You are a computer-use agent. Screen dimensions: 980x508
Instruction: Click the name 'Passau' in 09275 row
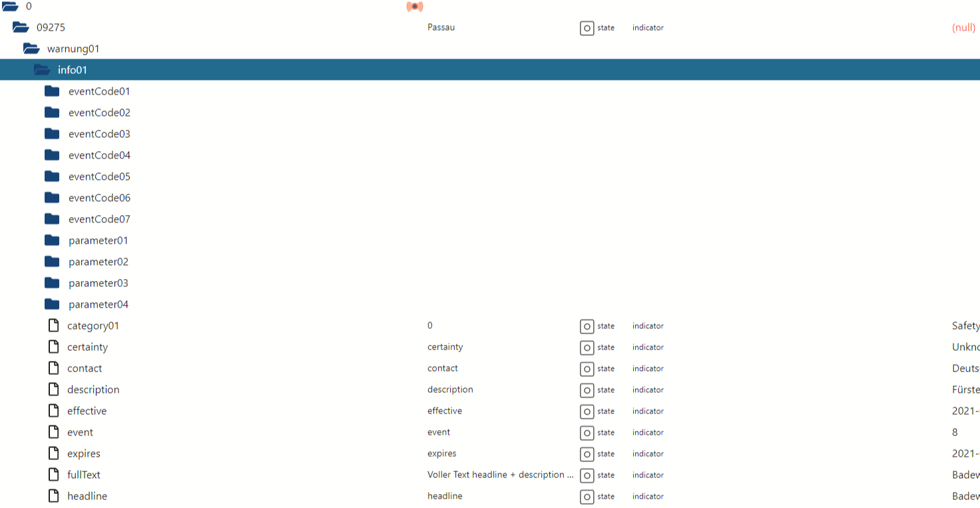coord(441,27)
